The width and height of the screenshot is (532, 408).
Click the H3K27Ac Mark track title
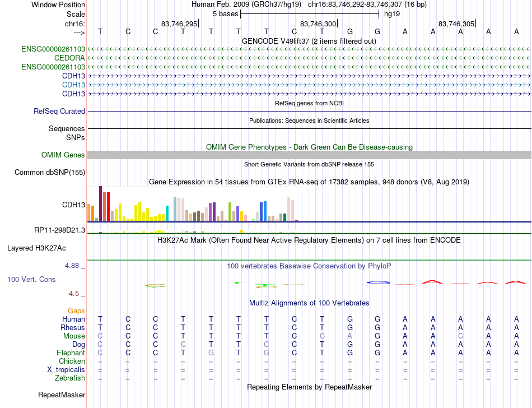pos(309,240)
